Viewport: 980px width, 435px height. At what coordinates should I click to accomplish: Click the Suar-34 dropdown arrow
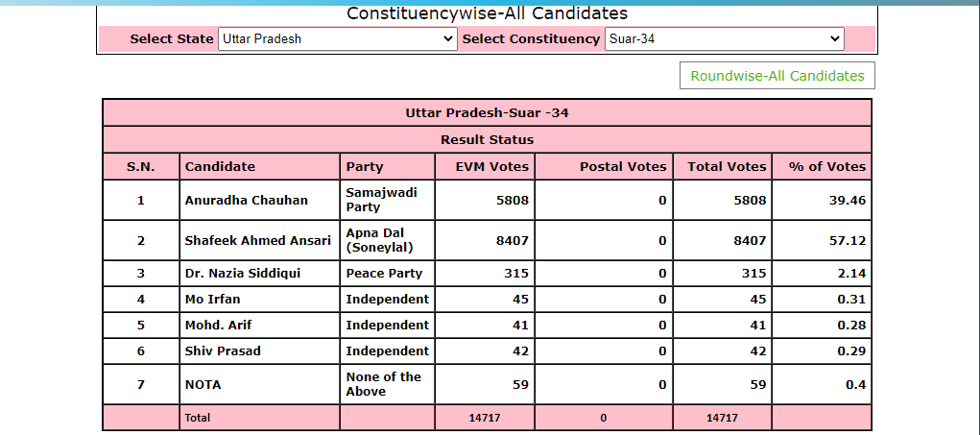click(835, 38)
